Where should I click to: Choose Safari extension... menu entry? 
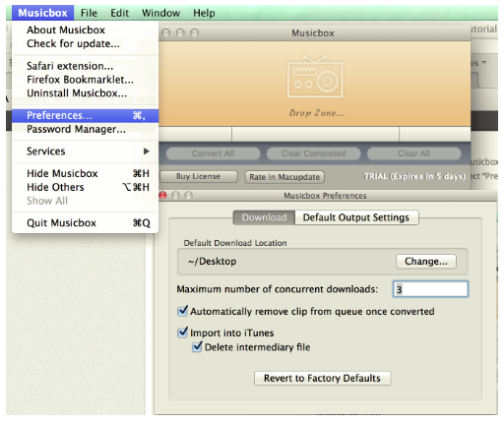click(86, 66)
